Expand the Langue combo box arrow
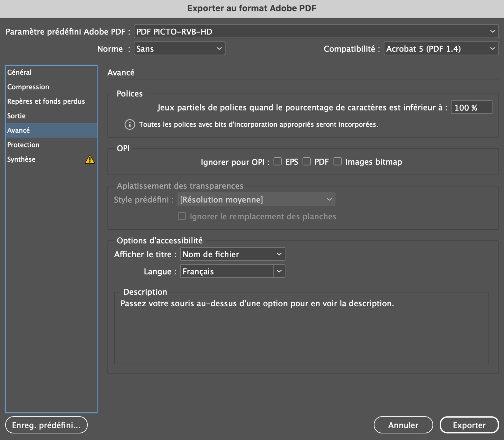Screen dimensions: 504x440 (279, 271)
